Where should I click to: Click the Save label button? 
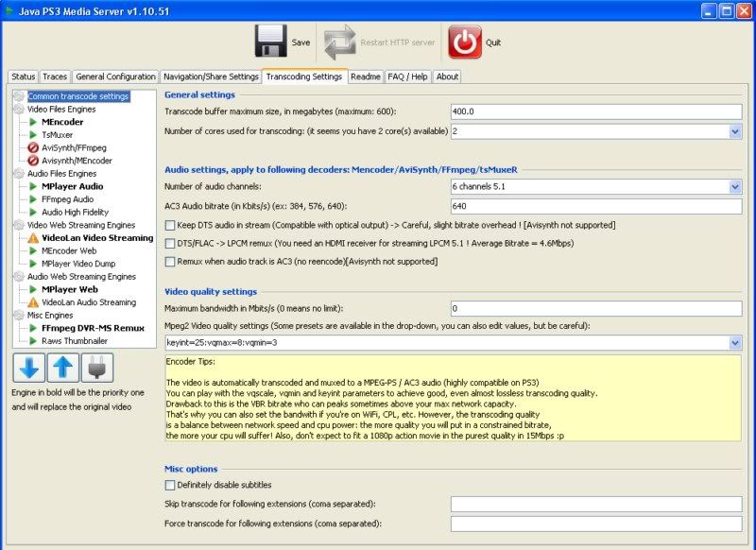tap(301, 43)
